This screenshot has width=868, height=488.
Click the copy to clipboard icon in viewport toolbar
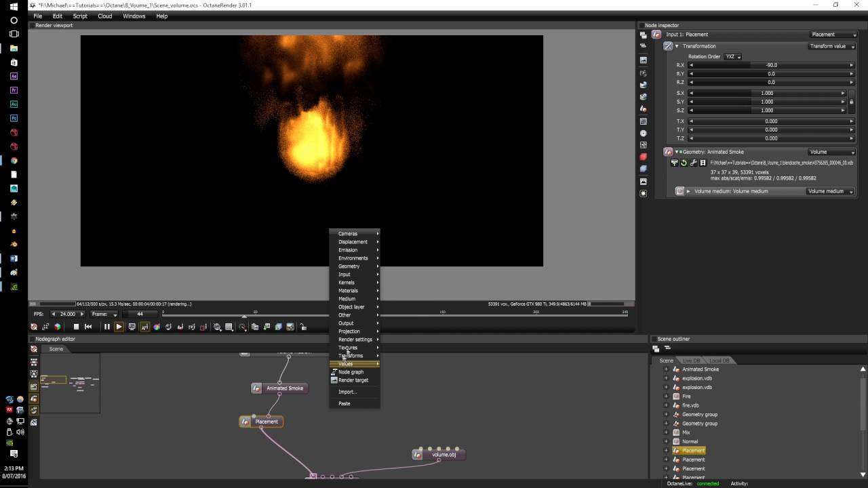255,327
